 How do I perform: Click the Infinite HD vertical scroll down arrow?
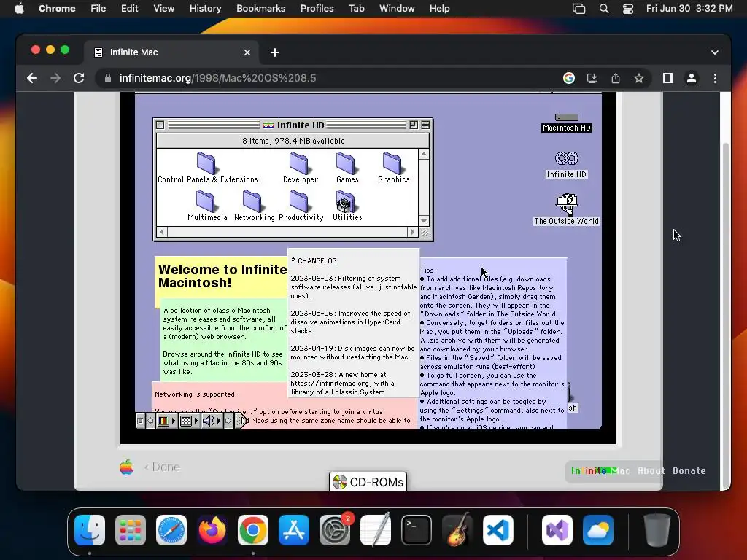coord(424,221)
